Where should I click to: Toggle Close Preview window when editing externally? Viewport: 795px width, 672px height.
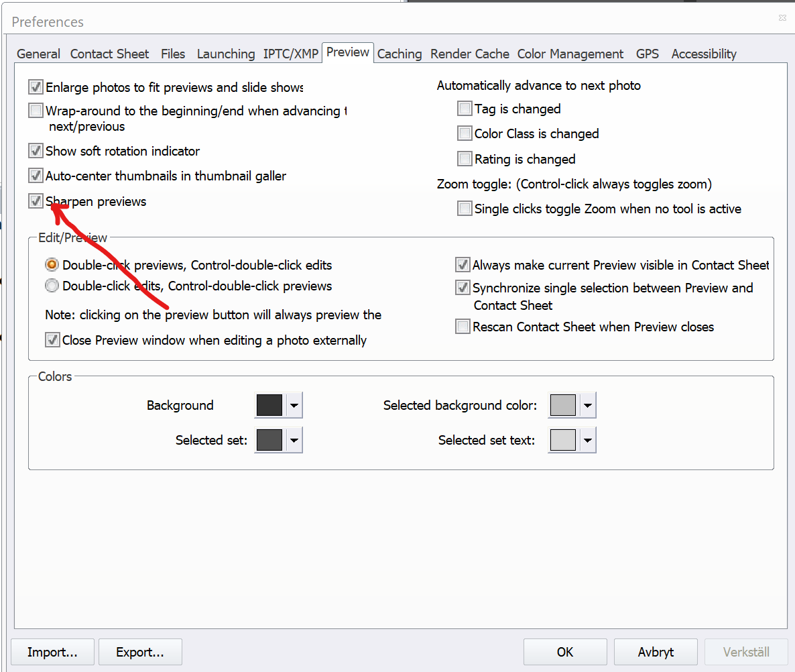click(52, 340)
